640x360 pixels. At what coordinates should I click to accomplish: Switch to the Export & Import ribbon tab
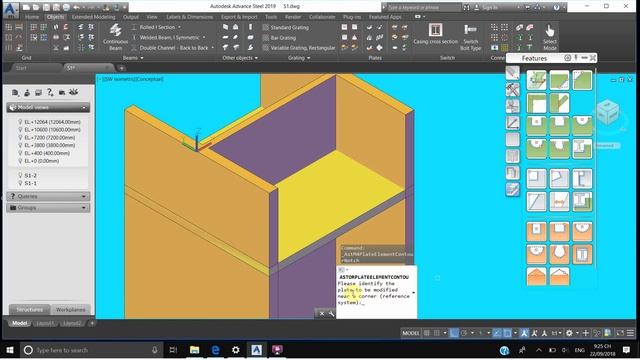239,17
